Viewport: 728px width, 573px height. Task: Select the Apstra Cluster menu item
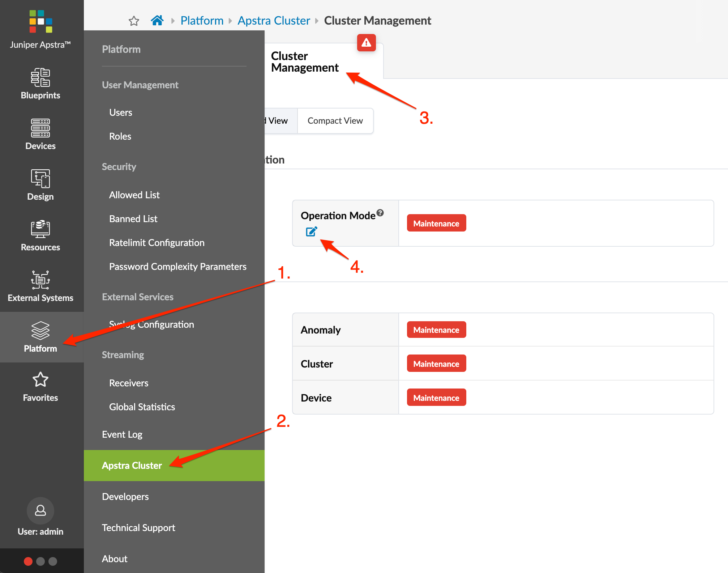pos(132,466)
